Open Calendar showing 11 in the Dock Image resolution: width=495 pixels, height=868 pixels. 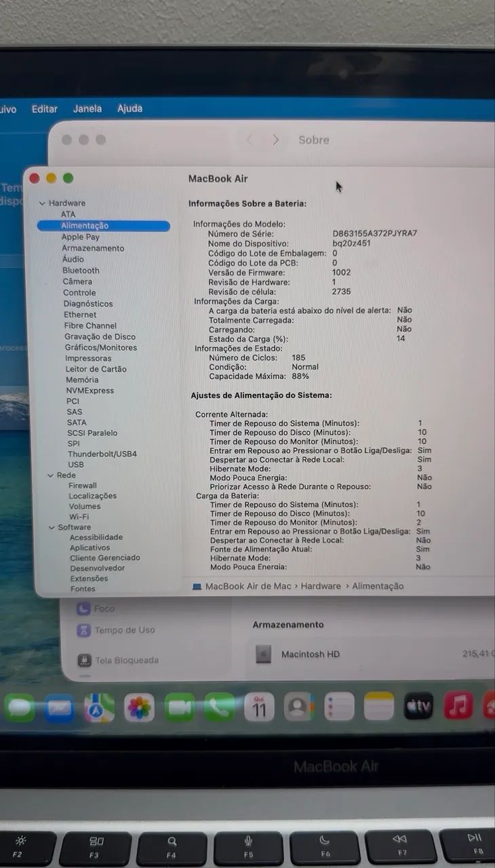[259, 707]
